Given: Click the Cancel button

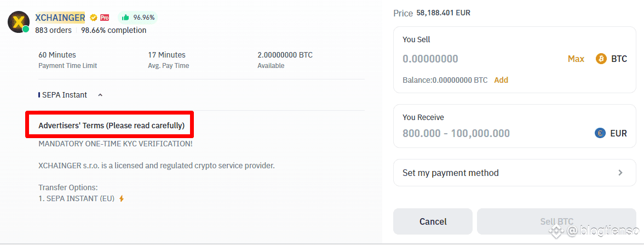Looking at the screenshot, I should [x=433, y=221].
